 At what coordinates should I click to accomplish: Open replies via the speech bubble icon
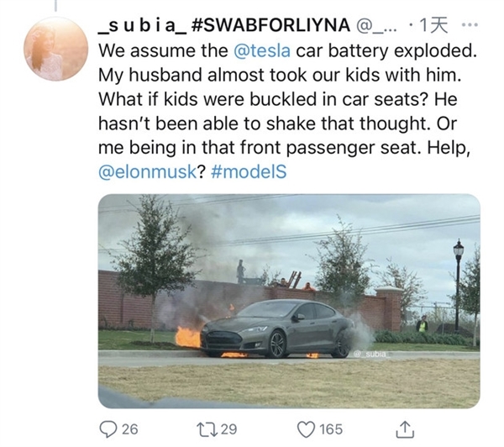[108, 429]
